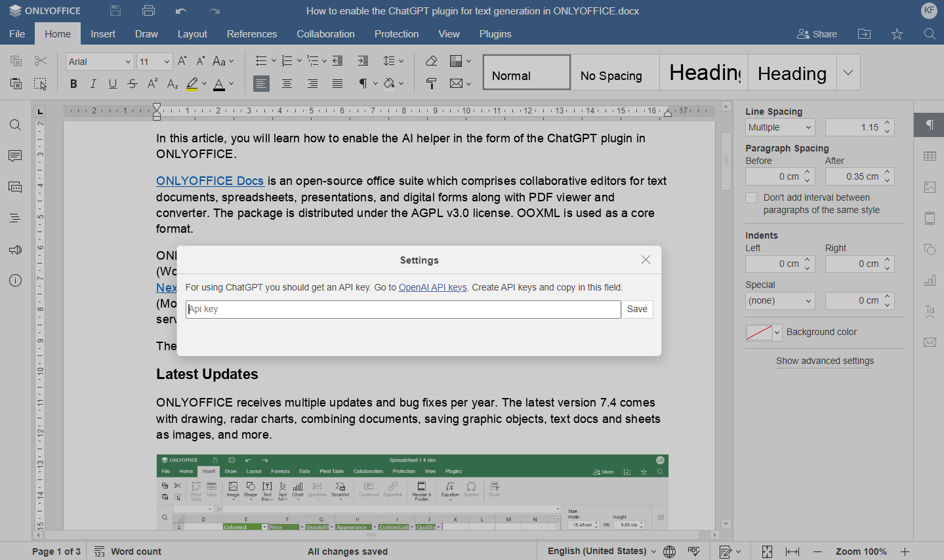Toggle Justified paragraph alignment
This screenshot has height=560, width=944.
pyautogui.click(x=337, y=84)
